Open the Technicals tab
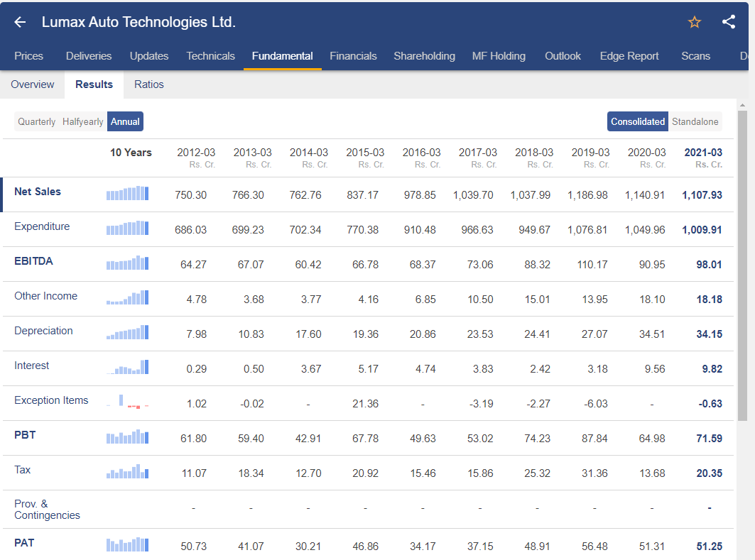Screen dimensions: 755x560 pos(210,56)
